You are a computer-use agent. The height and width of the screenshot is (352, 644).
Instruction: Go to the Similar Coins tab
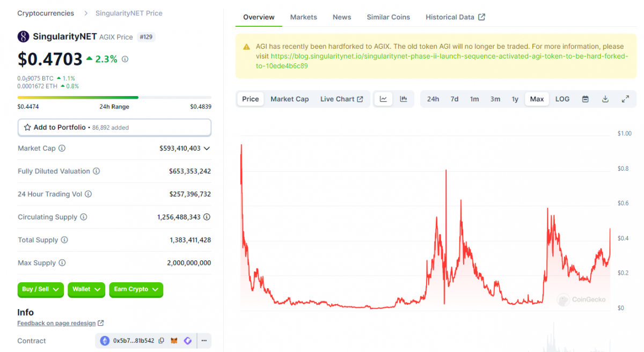coord(388,17)
